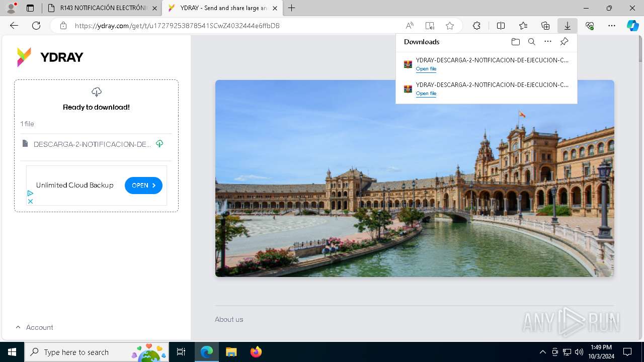Close the YDRAY tab

point(275,8)
